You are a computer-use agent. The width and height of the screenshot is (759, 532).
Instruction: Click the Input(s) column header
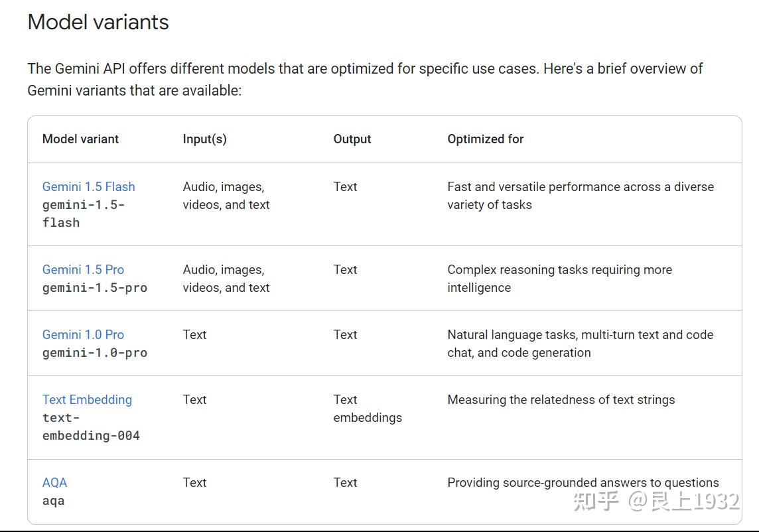[x=204, y=139]
